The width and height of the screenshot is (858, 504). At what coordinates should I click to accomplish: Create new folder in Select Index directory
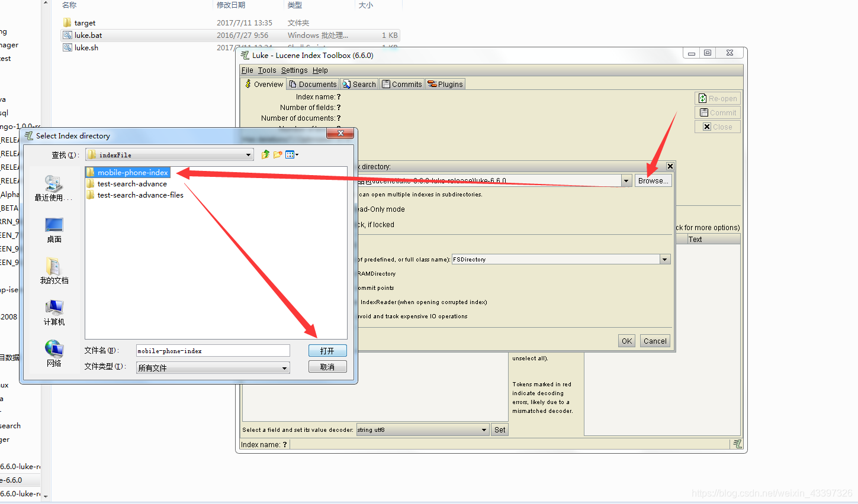(278, 154)
